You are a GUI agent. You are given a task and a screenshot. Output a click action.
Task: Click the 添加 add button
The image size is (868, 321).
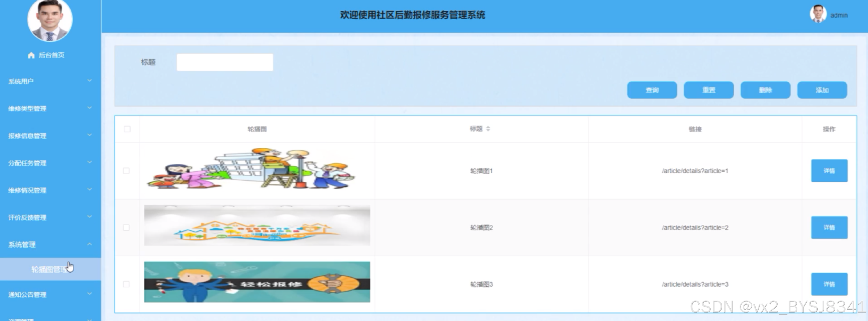pos(822,90)
